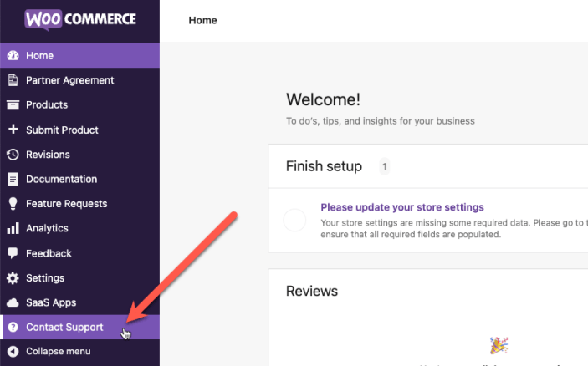Click the Finish setup count badge '1'

pos(385,166)
